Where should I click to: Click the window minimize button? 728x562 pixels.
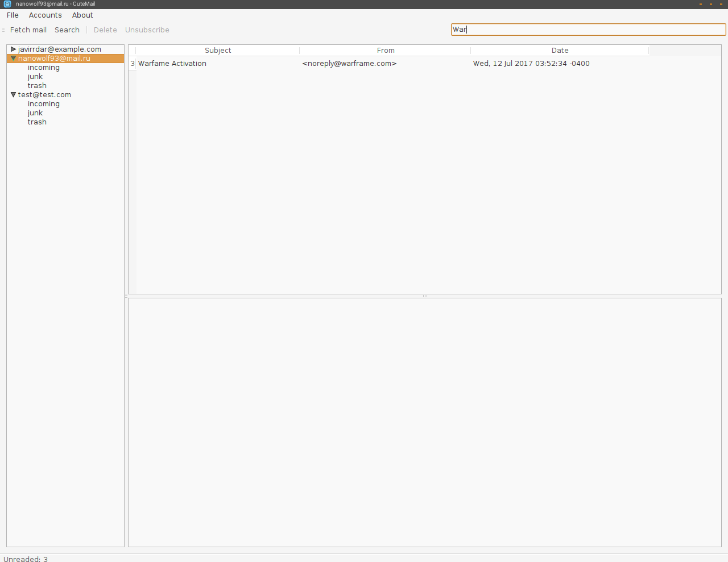[x=701, y=4]
